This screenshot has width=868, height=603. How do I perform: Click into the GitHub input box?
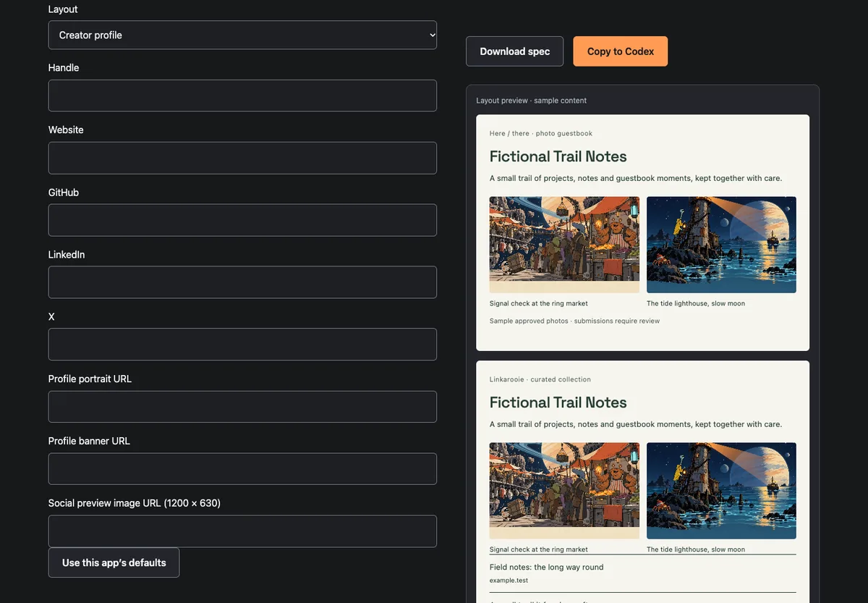point(242,220)
